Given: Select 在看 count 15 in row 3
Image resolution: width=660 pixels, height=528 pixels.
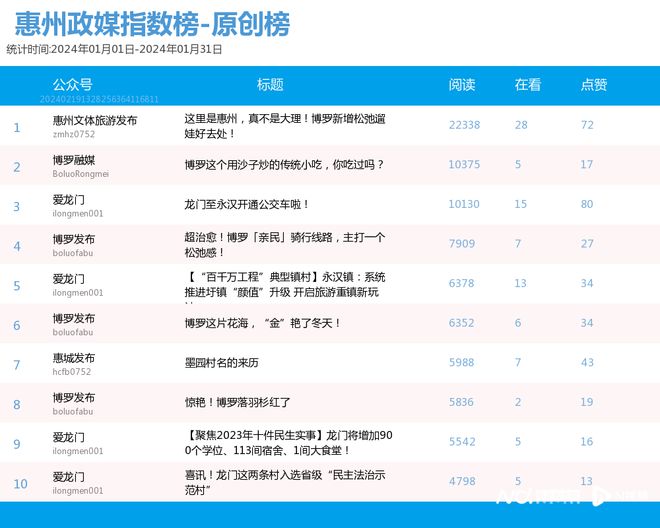Looking at the screenshot, I should (521, 204).
